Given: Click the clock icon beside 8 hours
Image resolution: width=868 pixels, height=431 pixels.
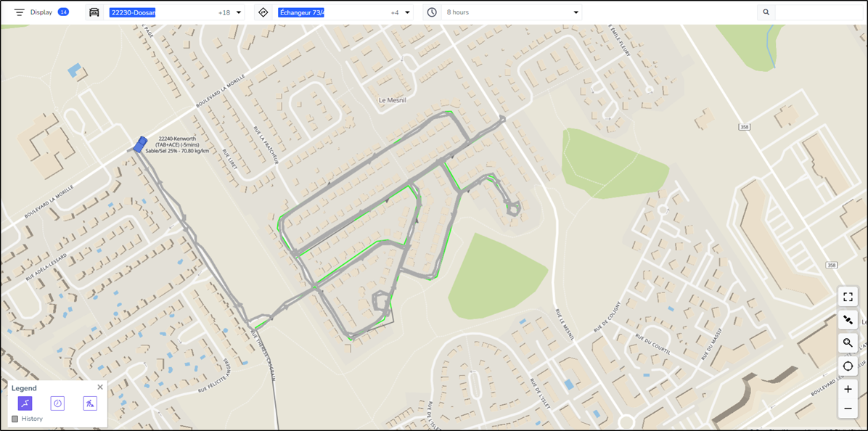Looking at the screenshot, I should coord(432,12).
